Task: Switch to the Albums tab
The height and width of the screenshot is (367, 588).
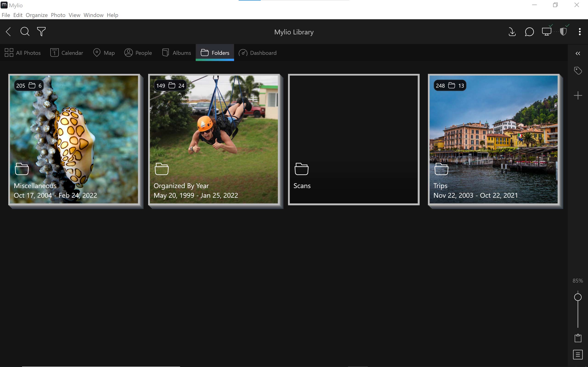Action: coord(177,53)
